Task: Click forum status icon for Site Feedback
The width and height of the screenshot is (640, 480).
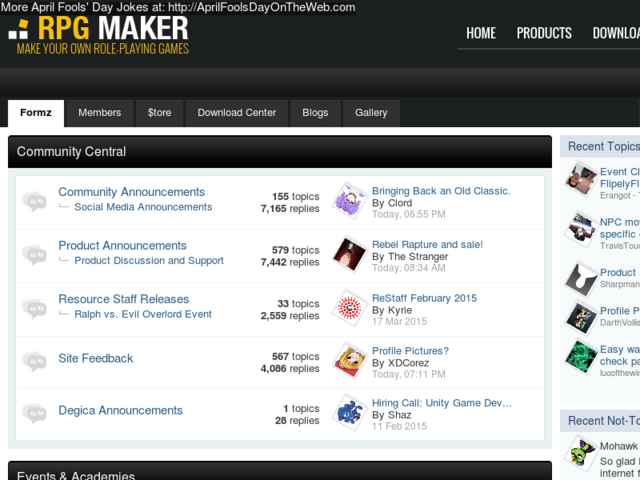Action: click(x=35, y=361)
